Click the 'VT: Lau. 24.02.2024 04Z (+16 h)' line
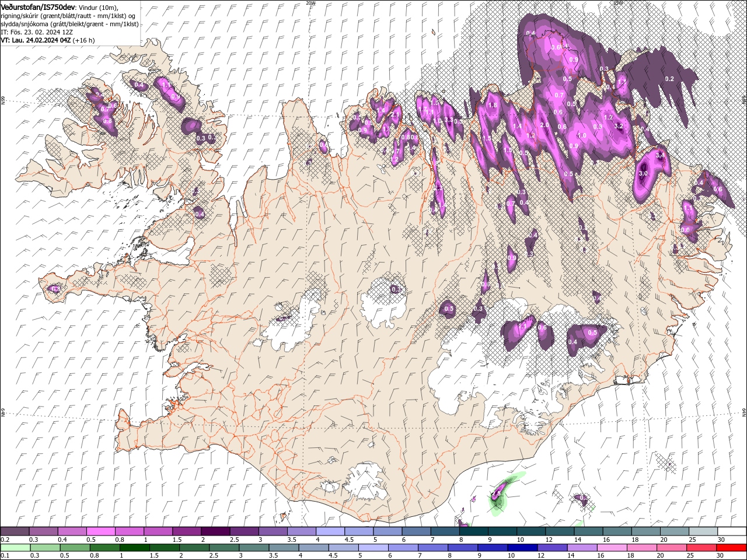 click(48, 40)
